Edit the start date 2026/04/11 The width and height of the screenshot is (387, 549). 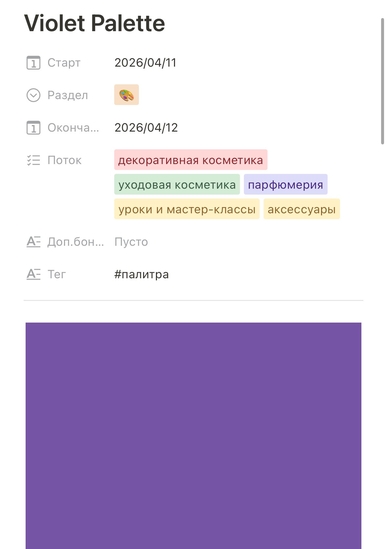point(145,63)
